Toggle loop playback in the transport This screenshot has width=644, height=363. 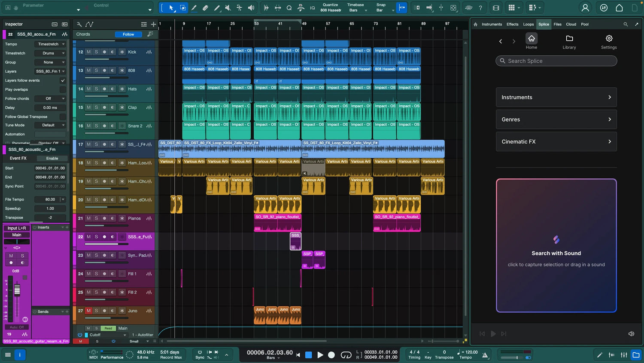[346, 355]
